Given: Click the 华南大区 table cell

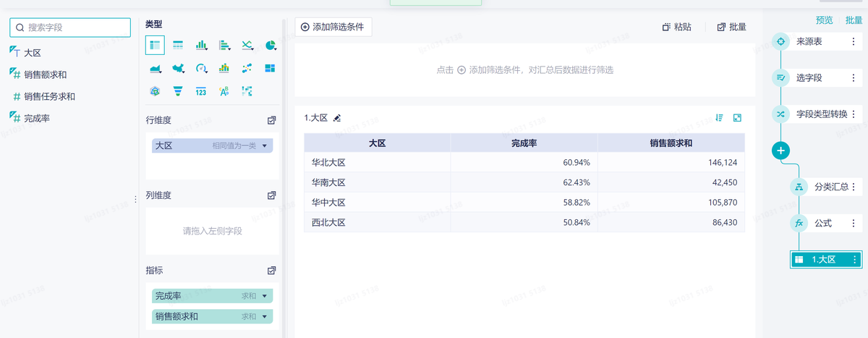Looking at the screenshot, I should point(377,182).
